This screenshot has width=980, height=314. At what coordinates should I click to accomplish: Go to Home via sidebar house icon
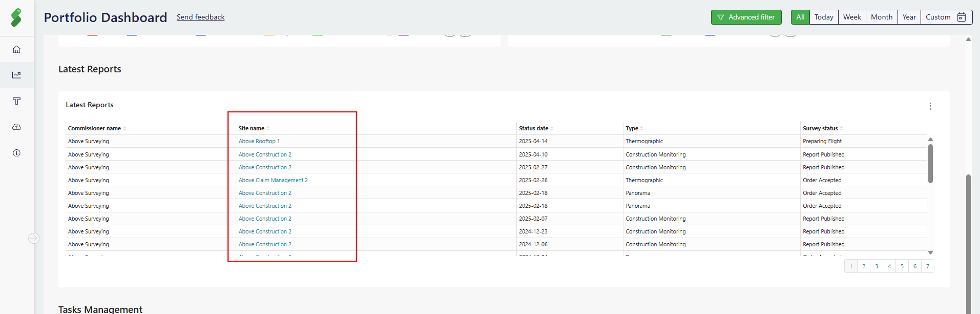pos(16,49)
